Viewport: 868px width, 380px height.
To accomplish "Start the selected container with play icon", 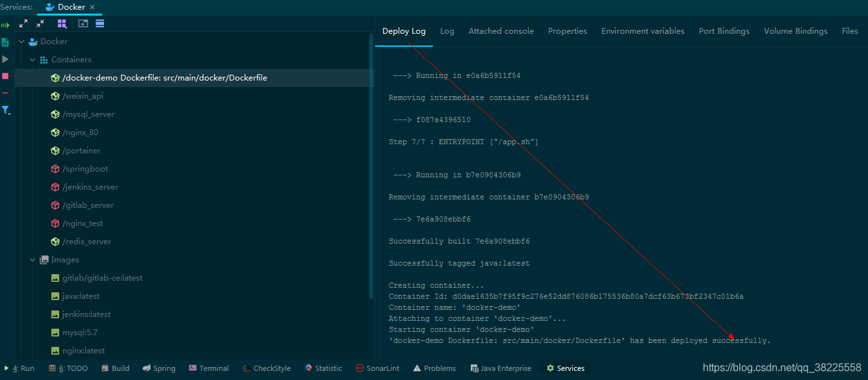I will pos(5,59).
